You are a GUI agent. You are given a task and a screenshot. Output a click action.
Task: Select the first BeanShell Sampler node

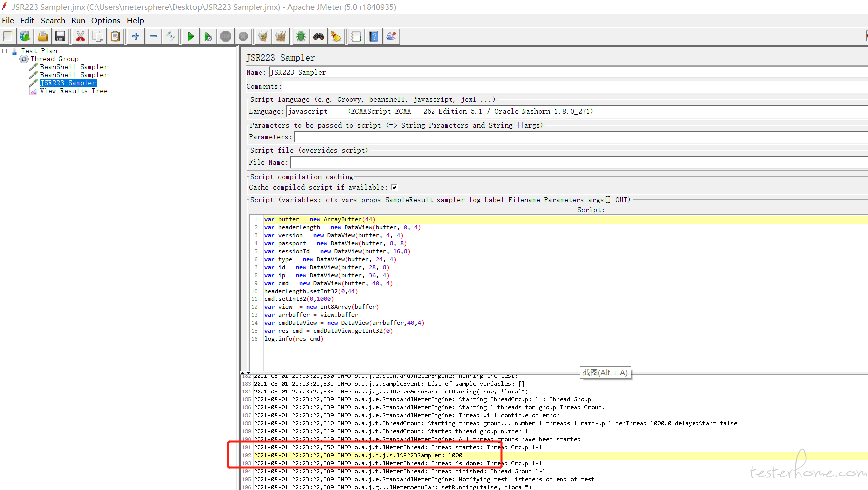pyautogui.click(x=74, y=67)
